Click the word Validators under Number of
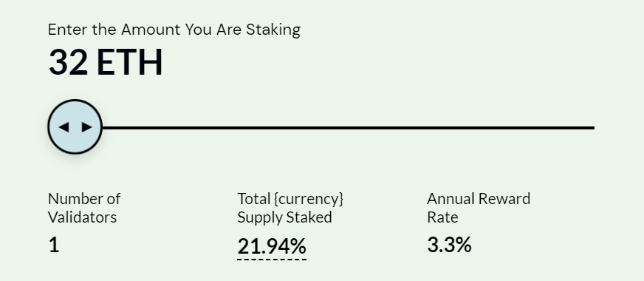Viewport: 644px width, 281px height. (82, 217)
